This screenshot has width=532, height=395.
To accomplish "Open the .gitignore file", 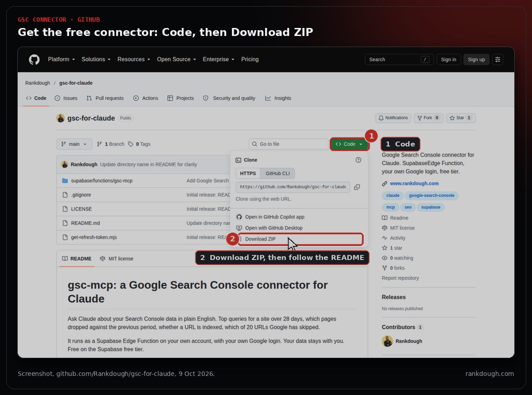I will pos(81,195).
